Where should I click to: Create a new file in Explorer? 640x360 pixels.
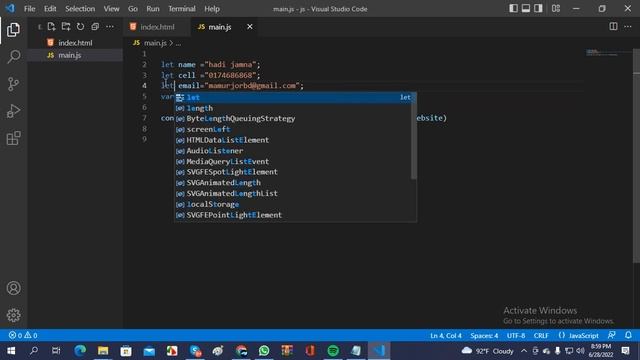[51, 27]
